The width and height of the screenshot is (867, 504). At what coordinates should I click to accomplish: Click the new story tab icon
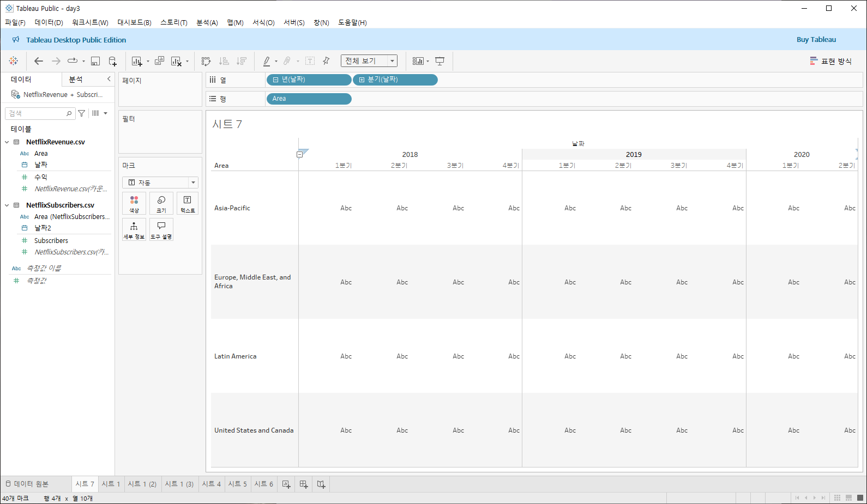[321, 484]
